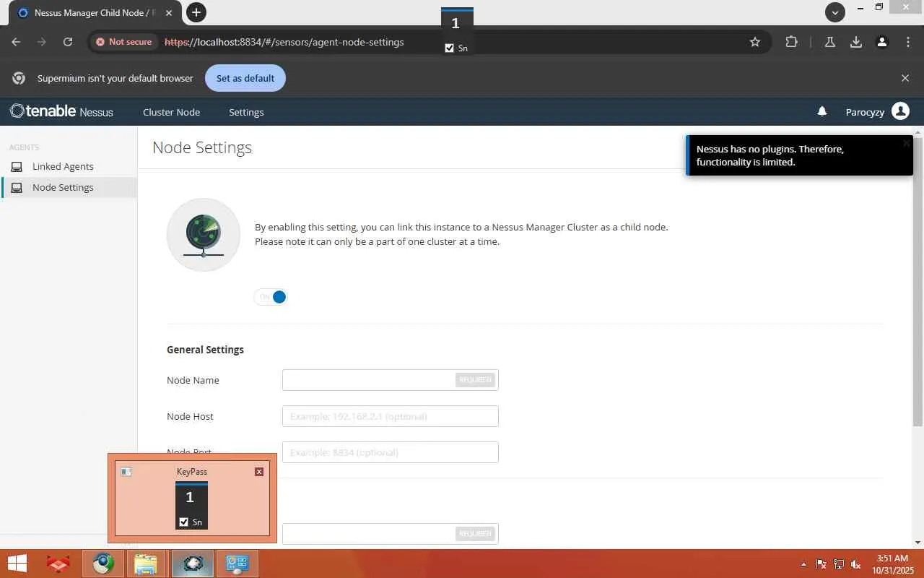Click the tenable Nessus logo
This screenshot has width=924, height=578.
61,111
